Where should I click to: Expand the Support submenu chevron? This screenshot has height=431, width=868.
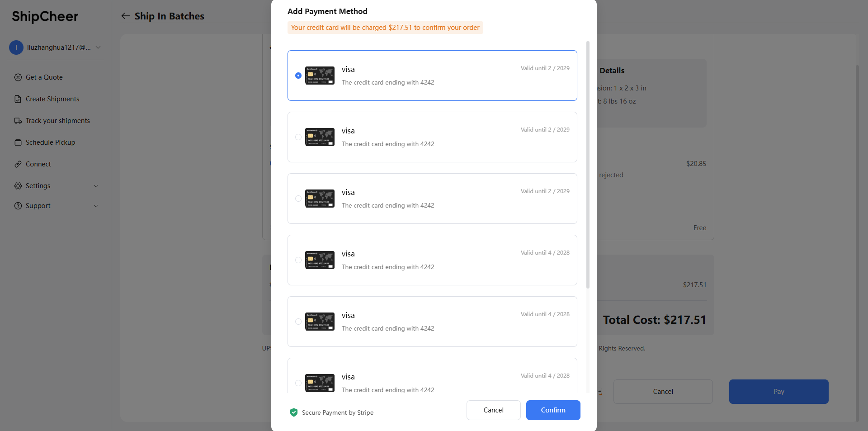pos(96,206)
